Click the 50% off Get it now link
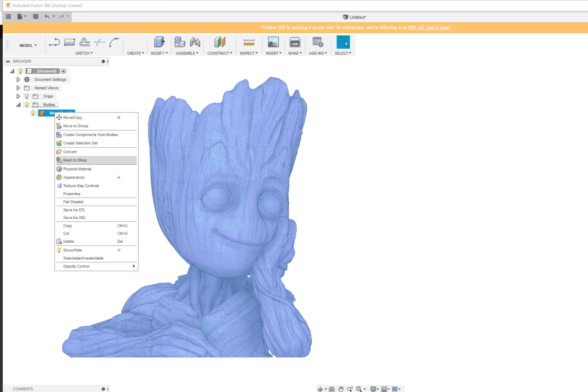Image resolution: width=588 pixels, height=392 pixels. tap(429, 27)
